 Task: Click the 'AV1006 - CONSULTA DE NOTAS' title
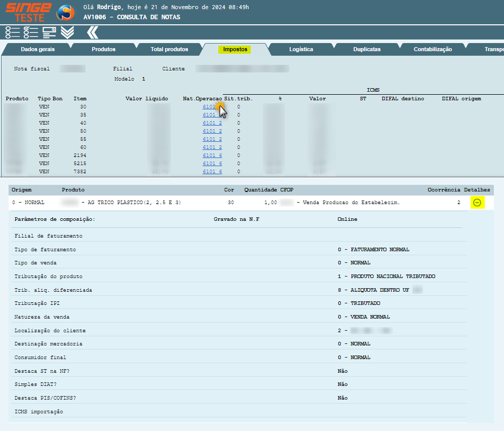pos(132,17)
